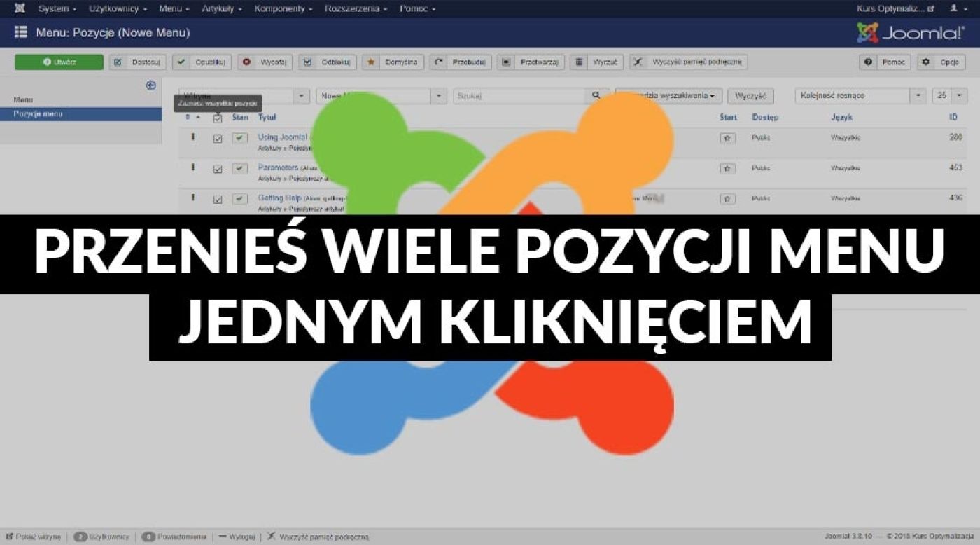This screenshot has width=980, height=545.
Task: Click the home star in row ID 453
Action: point(728,168)
